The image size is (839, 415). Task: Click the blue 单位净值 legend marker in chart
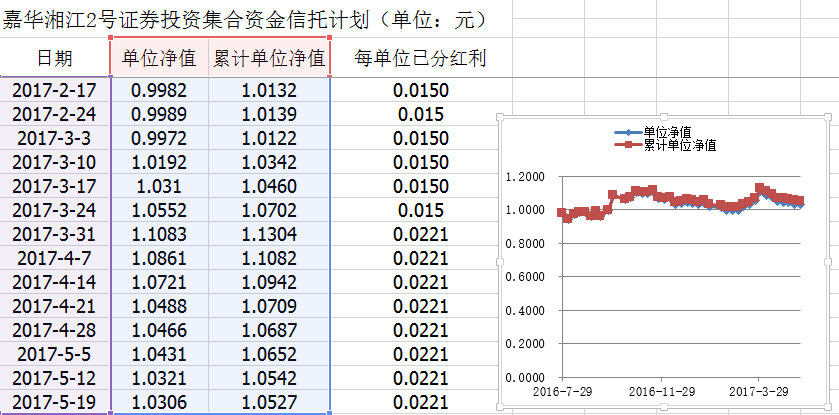tap(626, 133)
